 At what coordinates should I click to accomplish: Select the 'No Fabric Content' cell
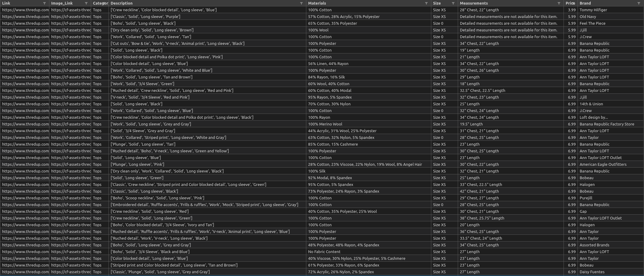[x=368, y=252]
